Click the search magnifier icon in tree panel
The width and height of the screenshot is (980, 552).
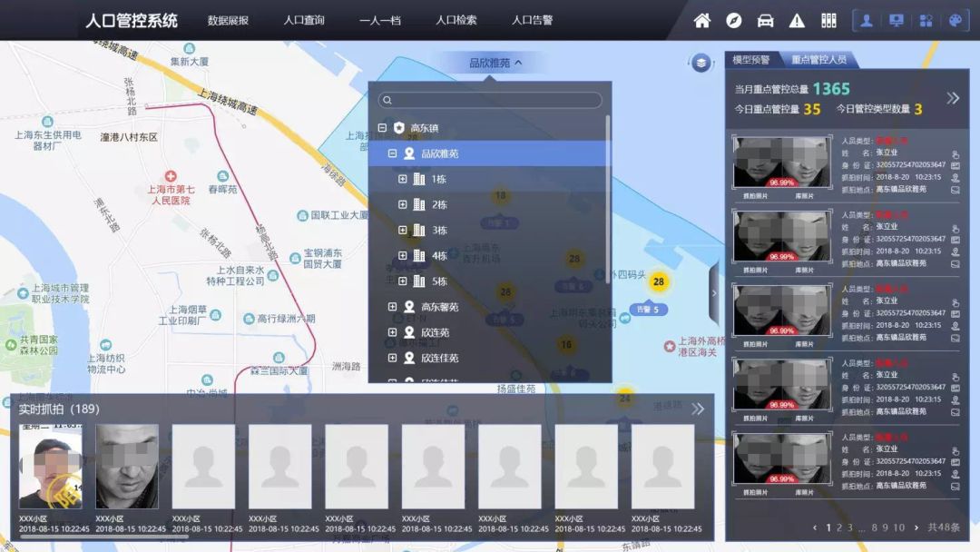[387, 100]
